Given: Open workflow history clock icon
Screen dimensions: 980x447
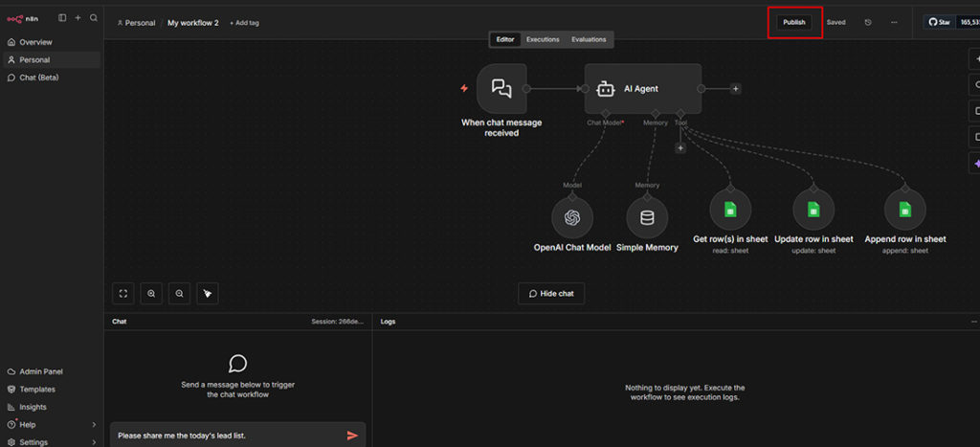Looking at the screenshot, I should click(868, 23).
